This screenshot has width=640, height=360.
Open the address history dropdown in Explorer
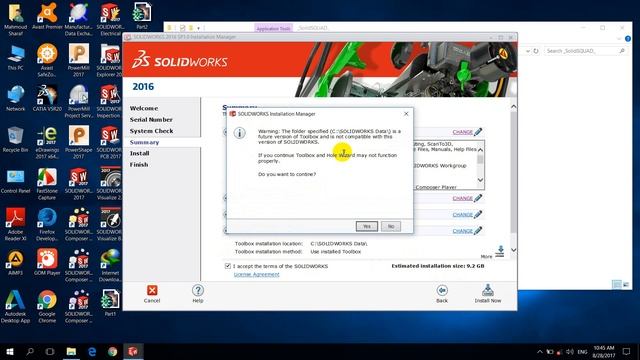coord(528,51)
